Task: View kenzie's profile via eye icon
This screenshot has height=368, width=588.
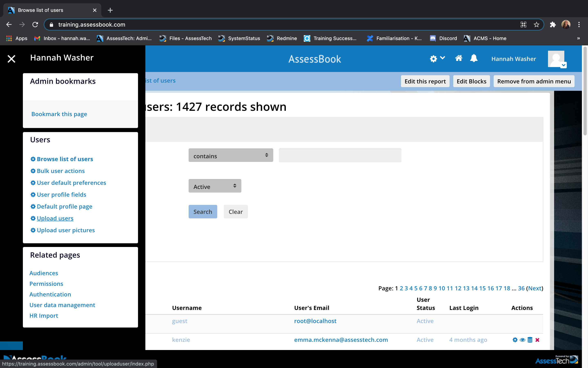Action: 522,340
